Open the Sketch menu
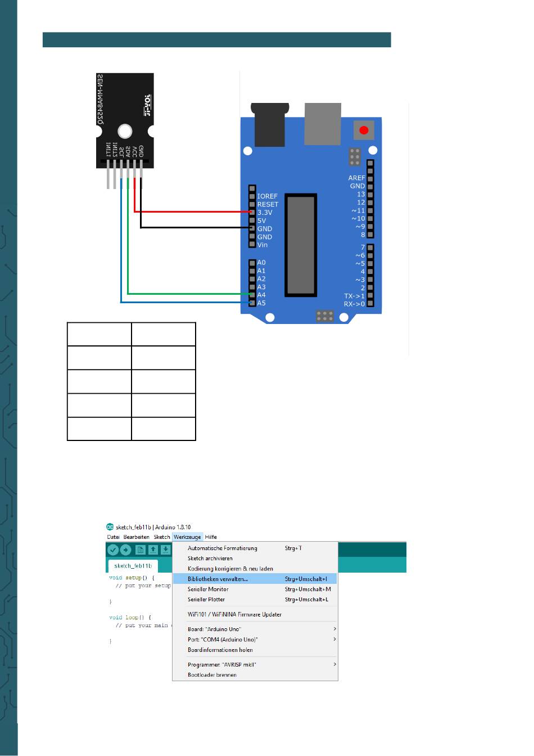Image resolution: width=534 pixels, height=756 pixels. (162, 537)
